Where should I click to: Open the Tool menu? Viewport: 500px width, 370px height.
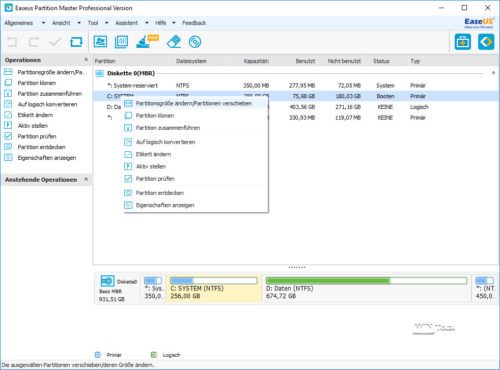pos(93,23)
